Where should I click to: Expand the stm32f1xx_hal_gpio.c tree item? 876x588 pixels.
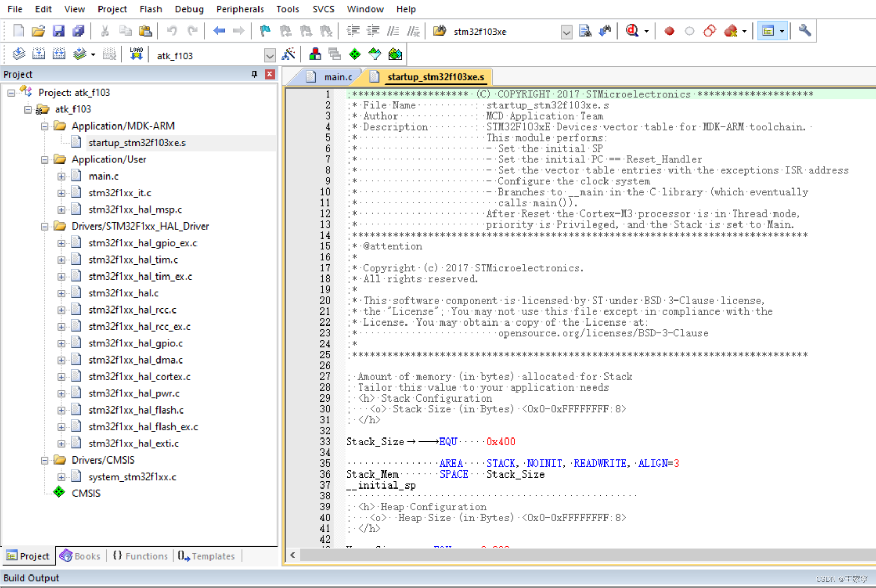click(61, 343)
